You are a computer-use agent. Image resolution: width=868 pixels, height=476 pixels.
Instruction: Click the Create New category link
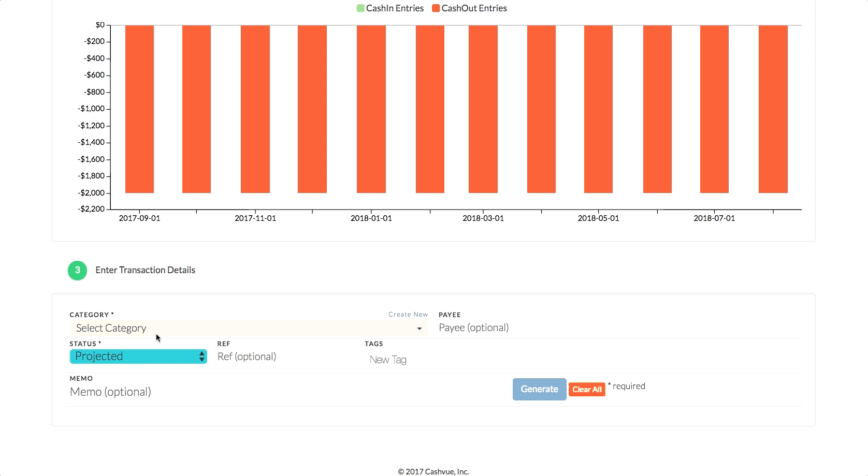(x=408, y=315)
